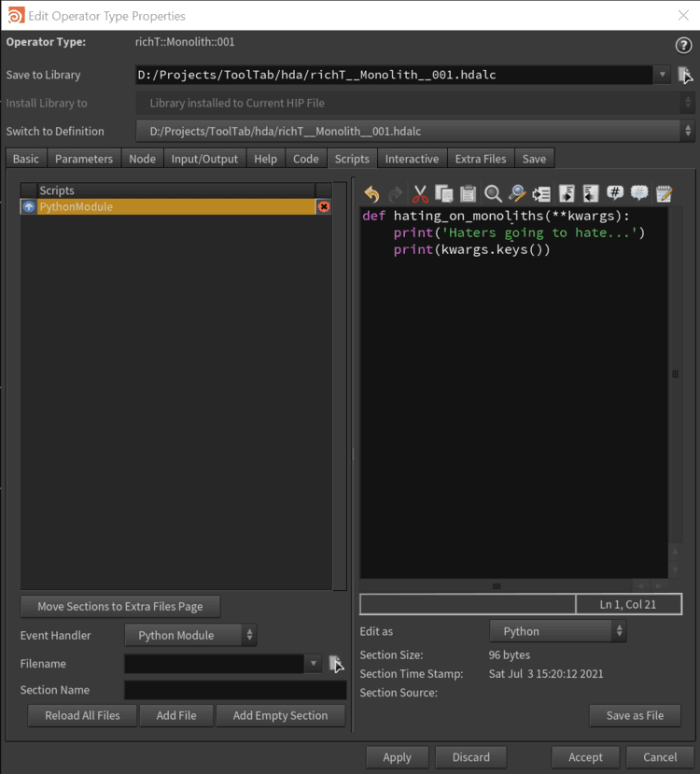Cut selected text with scissors icon
Image resolution: width=700 pixels, height=774 pixels.
(x=420, y=193)
